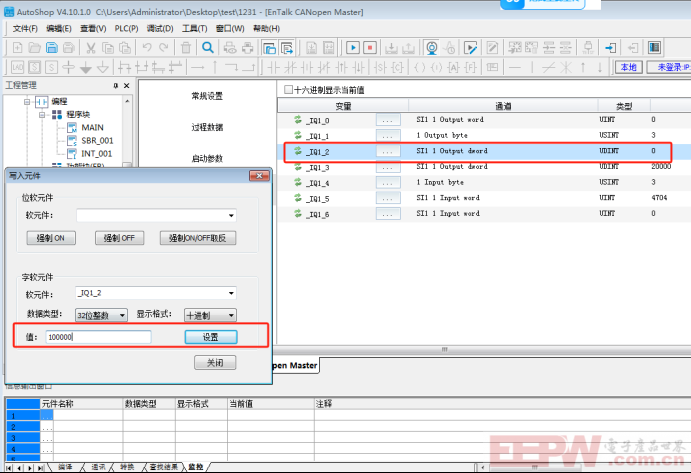The image size is (691, 473).
Task: Select the 常规设置 settings tab
Action: pos(207,96)
